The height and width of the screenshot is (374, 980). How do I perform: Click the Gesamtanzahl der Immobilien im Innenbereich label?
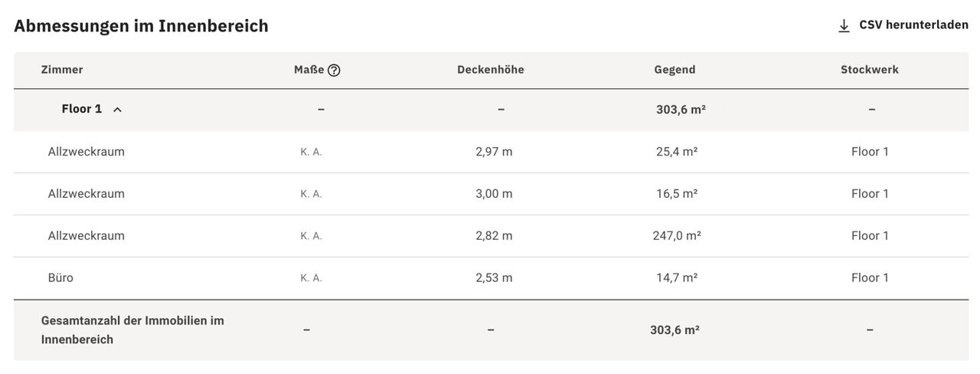click(132, 330)
